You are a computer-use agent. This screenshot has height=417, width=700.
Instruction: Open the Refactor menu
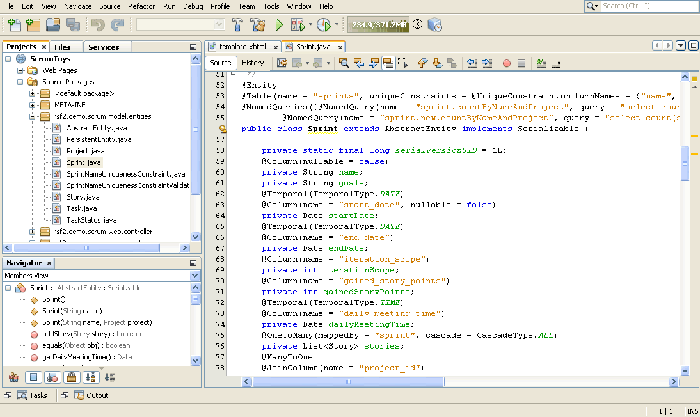point(142,6)
